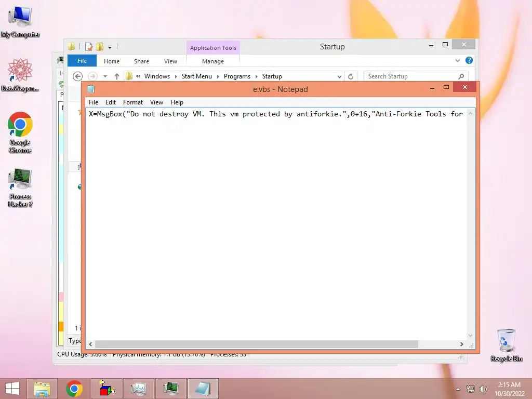Expand the breadcrumb overflow chevron
The height and width of the screenshot is (399, 532).
click(x=138, y=76)
